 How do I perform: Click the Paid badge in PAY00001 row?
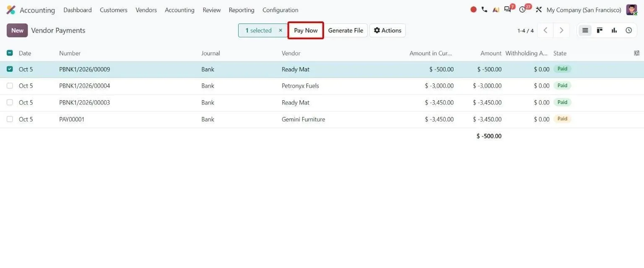[x=562, y=119]
